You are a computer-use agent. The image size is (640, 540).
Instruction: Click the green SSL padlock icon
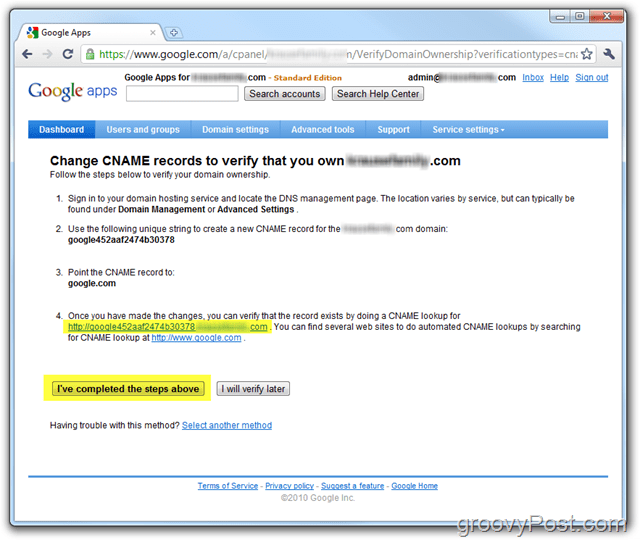(x=90, y=54)
